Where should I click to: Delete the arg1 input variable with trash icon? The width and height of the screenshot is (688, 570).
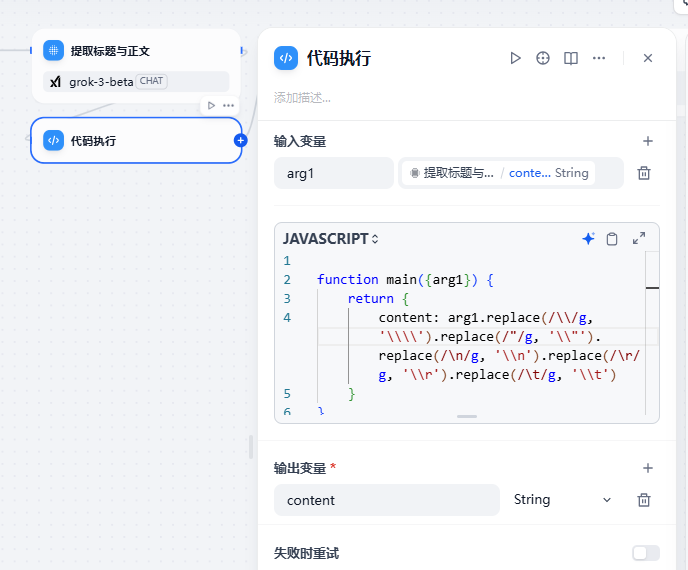[x=644, y=173]
